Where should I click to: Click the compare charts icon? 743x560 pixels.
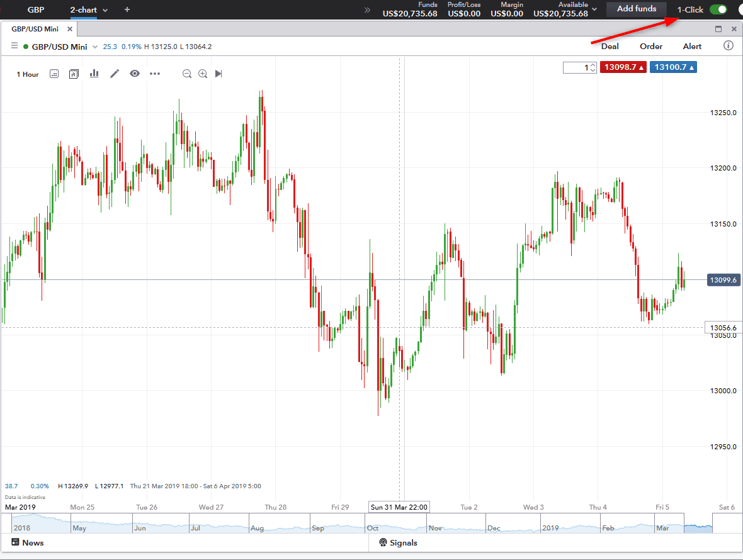(x=74, y=74)
